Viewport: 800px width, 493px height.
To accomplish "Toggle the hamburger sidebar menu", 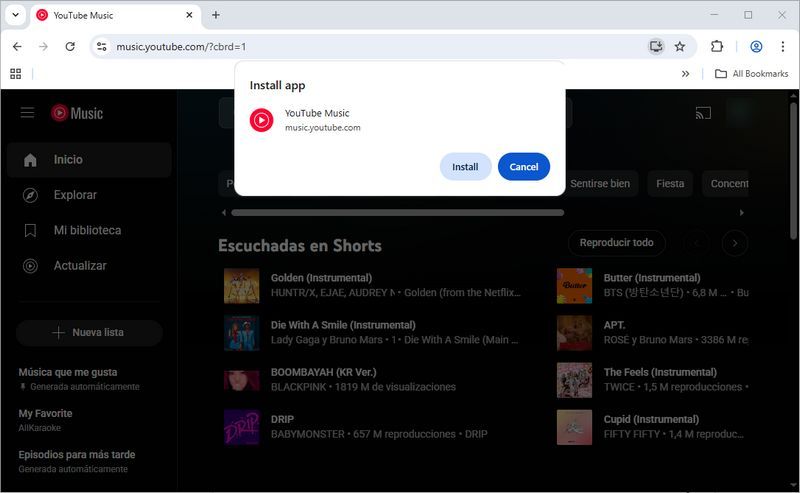I will tap(28, 113).
